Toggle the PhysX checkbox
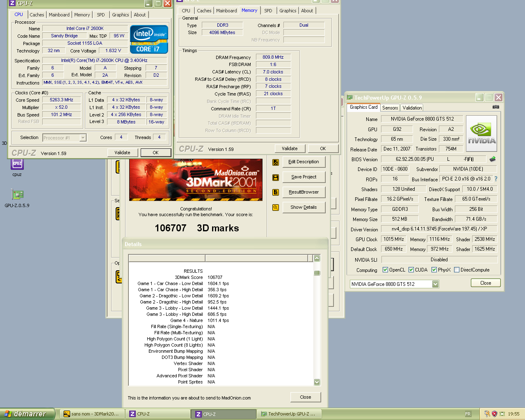Viewport: 525px width, 420px height. pos(434,270)
